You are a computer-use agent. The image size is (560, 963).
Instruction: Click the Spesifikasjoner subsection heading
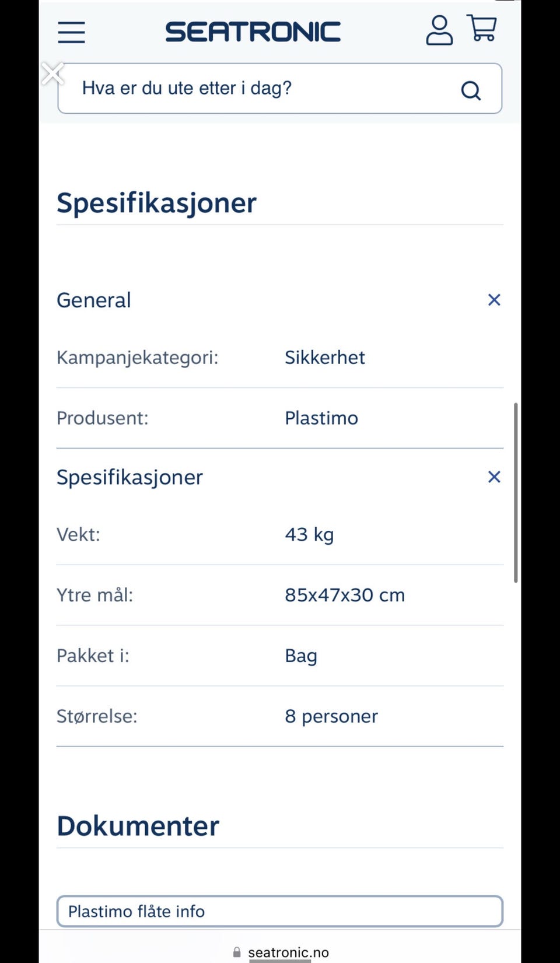coord(129,478)
